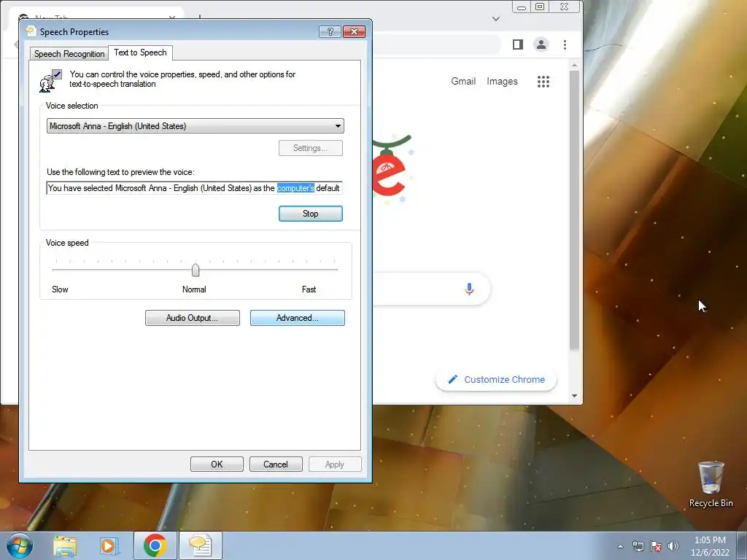Screen dimensions: 747x560
Task: Show hidden tray icons arrow
Action: pyautogui.click(x=620, y=546)
